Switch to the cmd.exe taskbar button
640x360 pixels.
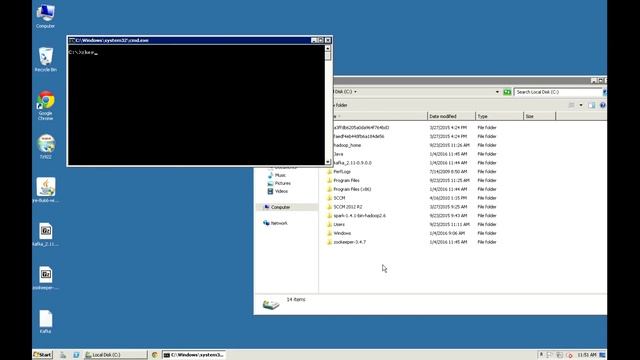[195, 355]
